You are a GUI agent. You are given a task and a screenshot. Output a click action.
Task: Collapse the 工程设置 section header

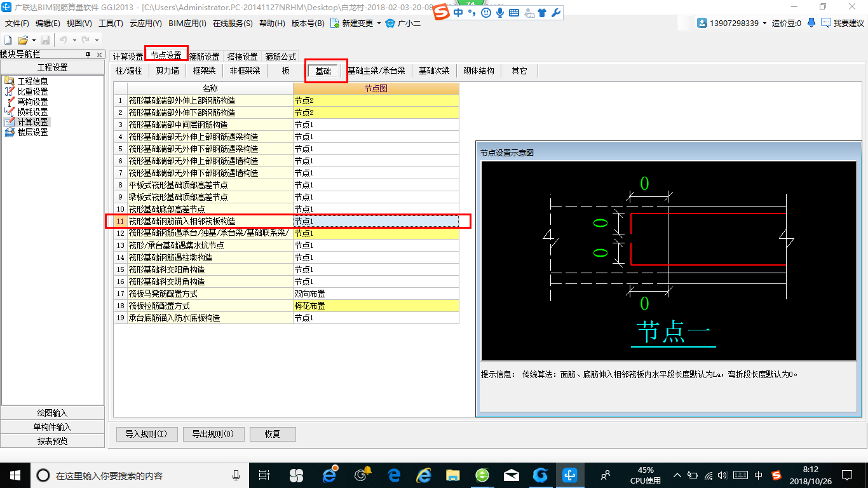point(52,67)
